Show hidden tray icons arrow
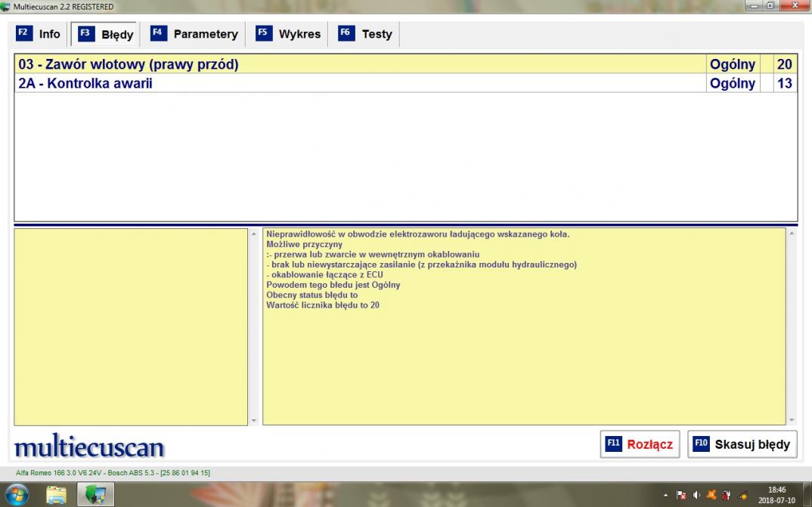 [665, 496]
